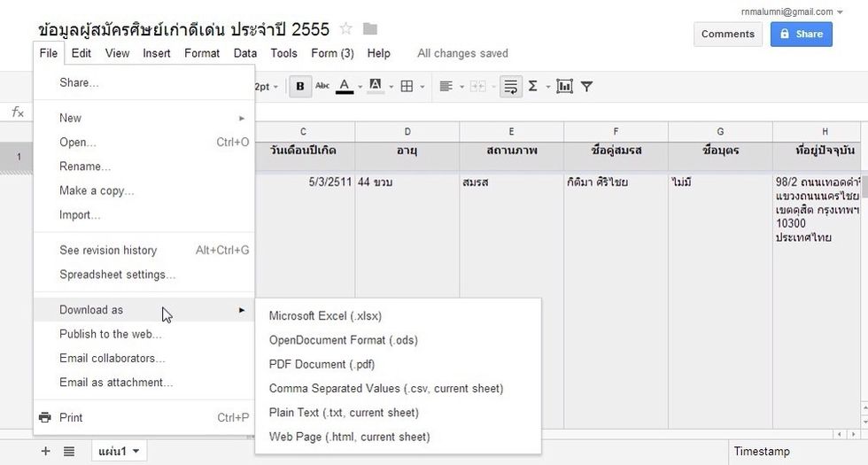Select column D header
This screenshot has height=465, width=868.
pos(407,132)
